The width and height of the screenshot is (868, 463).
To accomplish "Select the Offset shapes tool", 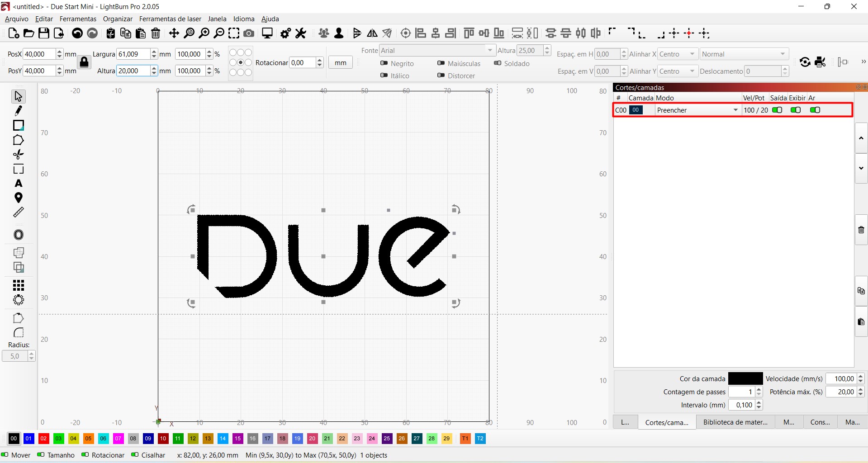I will click(19, 235).
